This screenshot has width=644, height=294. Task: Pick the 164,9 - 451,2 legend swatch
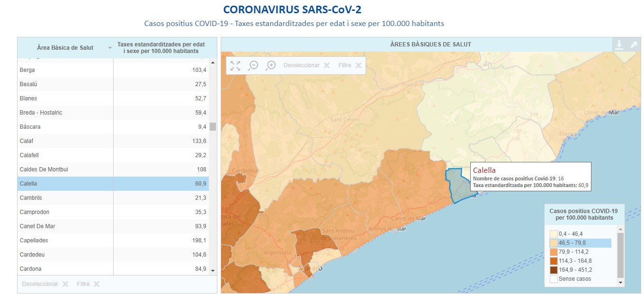pyautogui.click(x=554, y=270)
